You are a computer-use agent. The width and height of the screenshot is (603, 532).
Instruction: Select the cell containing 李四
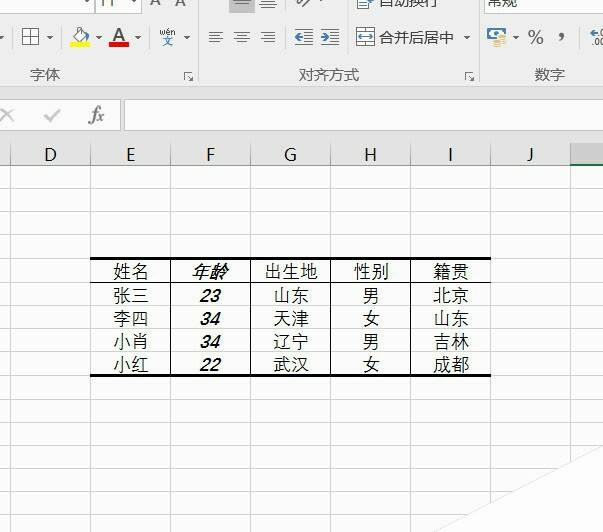pos(130,318)
